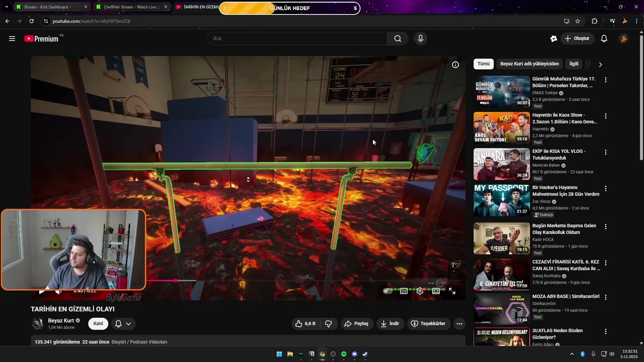Like the video with 6,6 B

pyautogui.click(x=305, y=324)
